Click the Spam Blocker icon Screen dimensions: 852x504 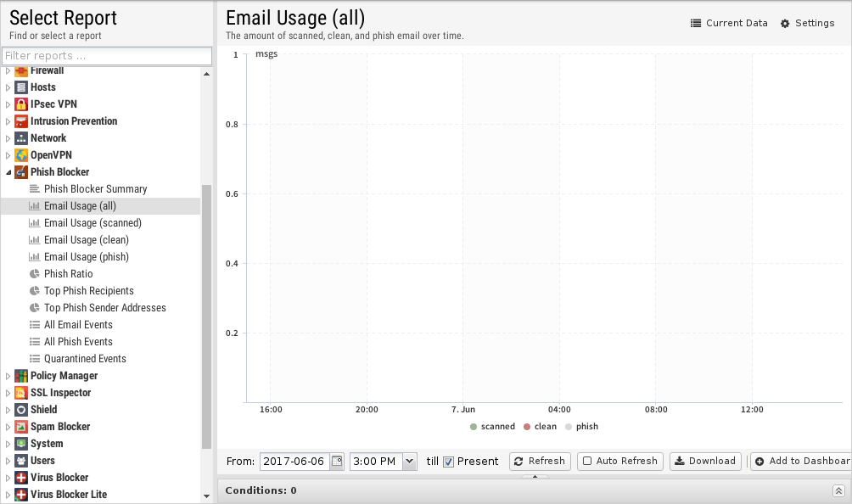[21, 427]
